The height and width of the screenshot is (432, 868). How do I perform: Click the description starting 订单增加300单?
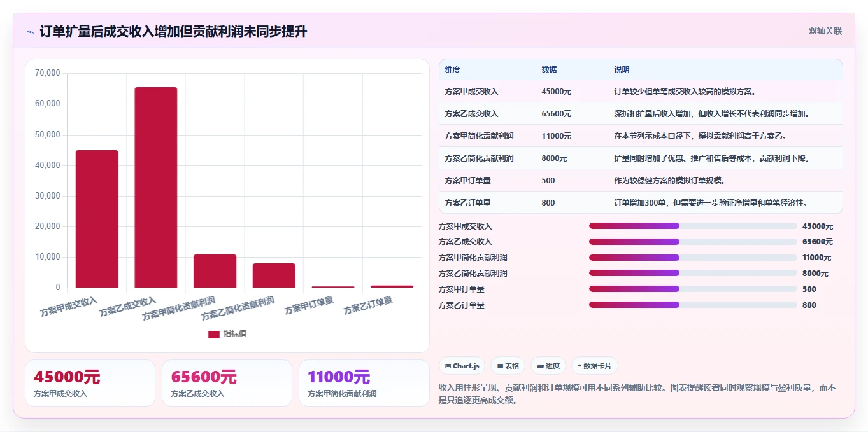(x=711, y=203)
